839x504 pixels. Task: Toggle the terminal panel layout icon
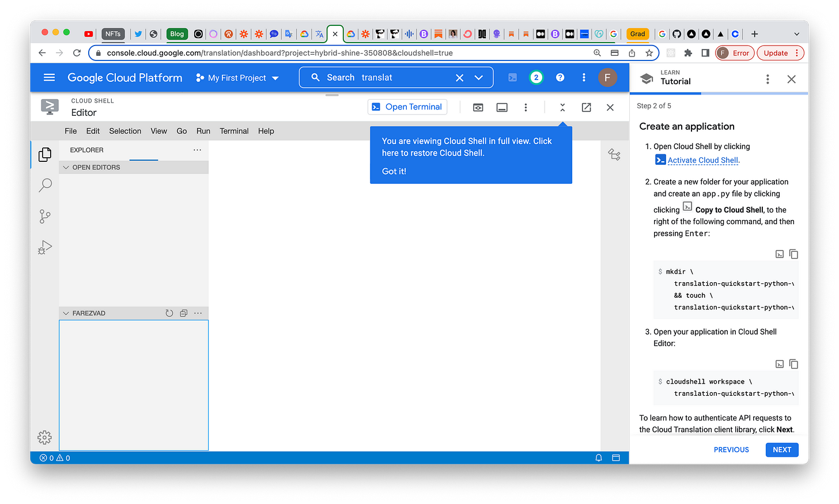[x=502, y=108]
